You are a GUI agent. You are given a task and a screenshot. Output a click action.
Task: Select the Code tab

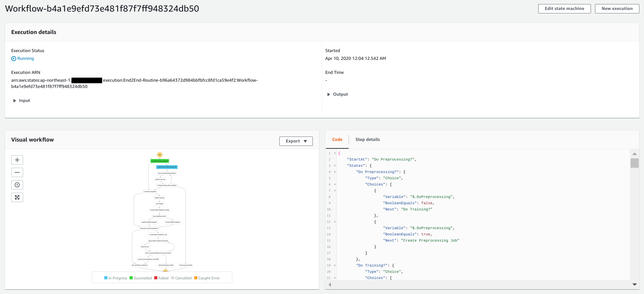click(x=337, y=139)
